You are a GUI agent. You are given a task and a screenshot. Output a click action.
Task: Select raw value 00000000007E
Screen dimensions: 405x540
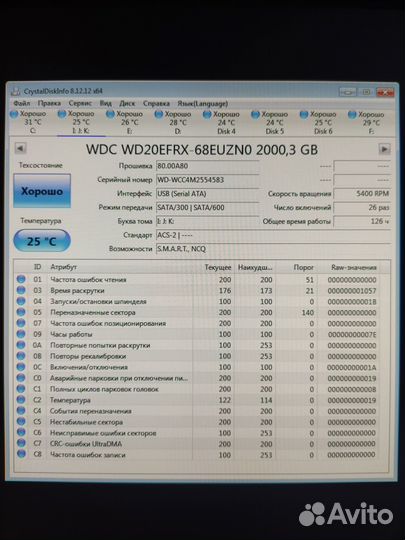coord(352,334)
